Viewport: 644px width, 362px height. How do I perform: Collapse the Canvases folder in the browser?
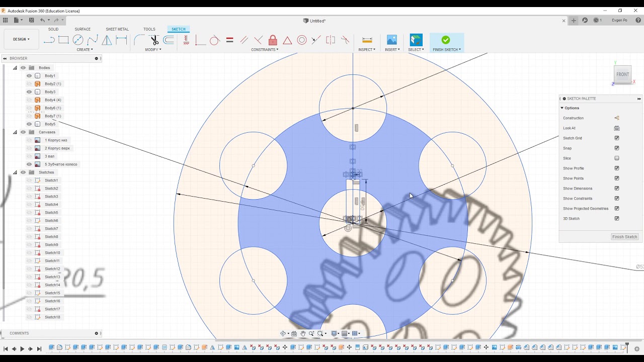point(15,132)
